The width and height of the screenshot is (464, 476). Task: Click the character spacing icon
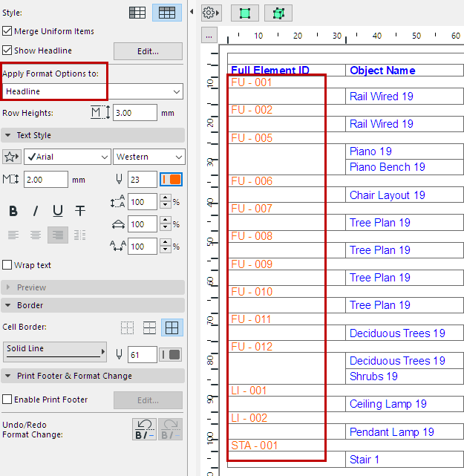click(x=118, y=246)
